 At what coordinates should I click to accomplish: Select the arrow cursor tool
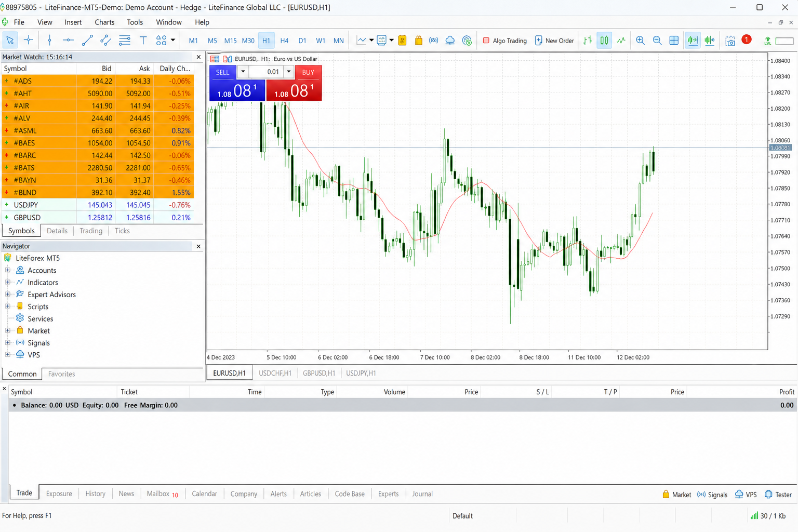coord(10,40)
